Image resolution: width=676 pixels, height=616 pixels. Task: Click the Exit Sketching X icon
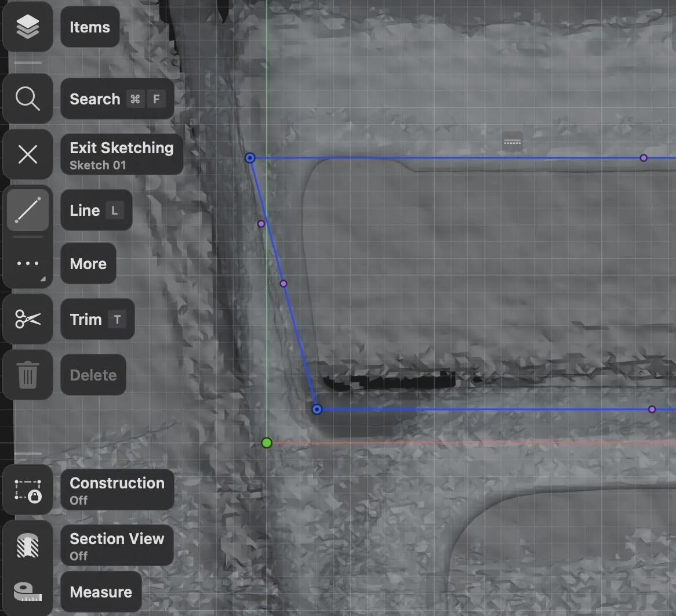point(28,154)
